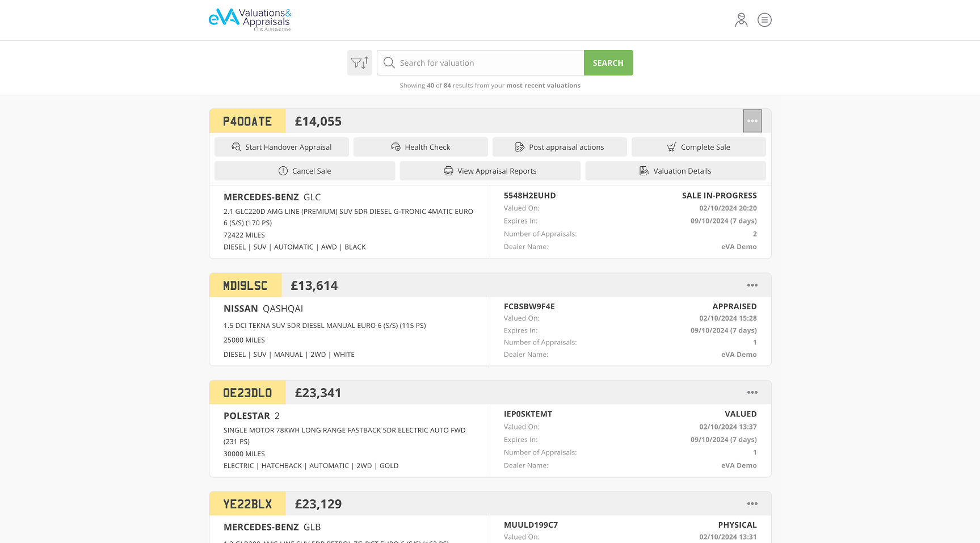Viewport: 980px width, 543px height.
Task: Click reference code IEP0SKTEMT
Action: point(528,414)
